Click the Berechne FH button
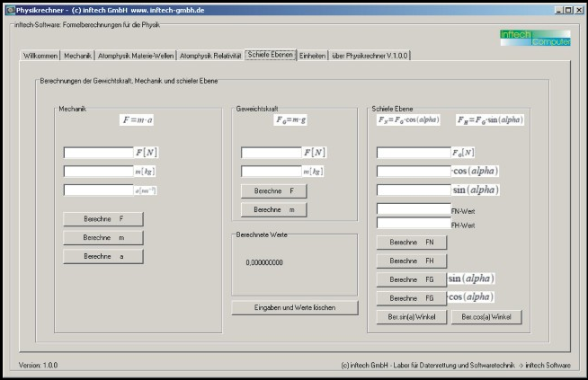 tap(411, 261)
